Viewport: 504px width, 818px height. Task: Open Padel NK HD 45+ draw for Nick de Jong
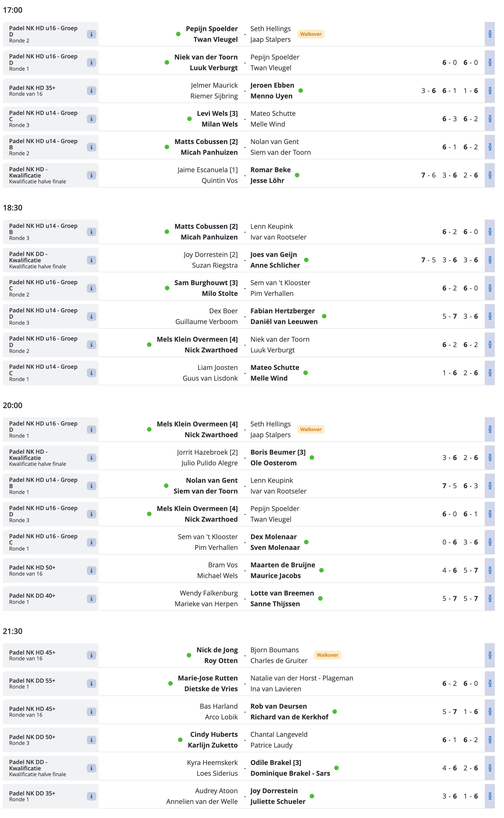tap(32, 652)
